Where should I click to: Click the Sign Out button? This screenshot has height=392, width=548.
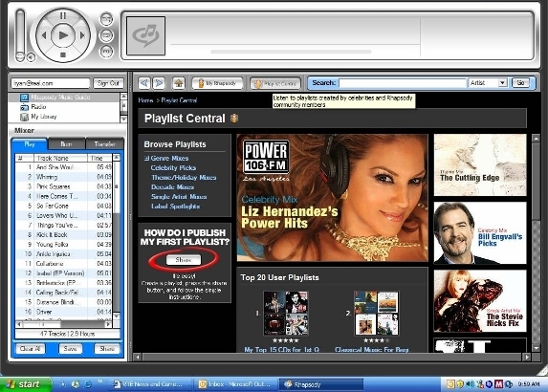tap(108, 83)
